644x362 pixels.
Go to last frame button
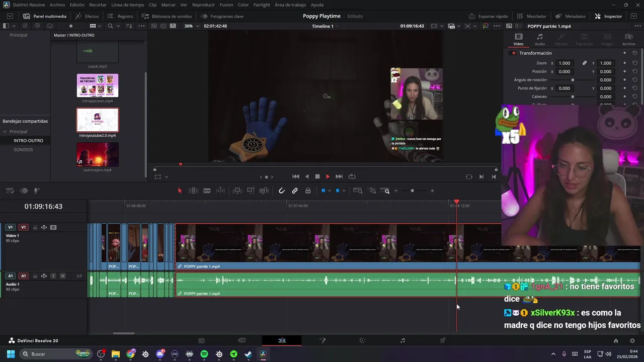click(x=339, y=176)
